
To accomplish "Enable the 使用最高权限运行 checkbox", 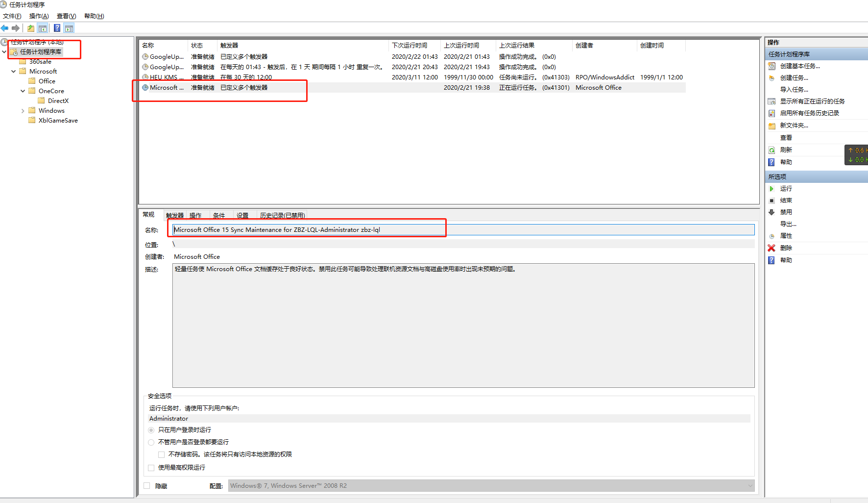I will 151,468.
